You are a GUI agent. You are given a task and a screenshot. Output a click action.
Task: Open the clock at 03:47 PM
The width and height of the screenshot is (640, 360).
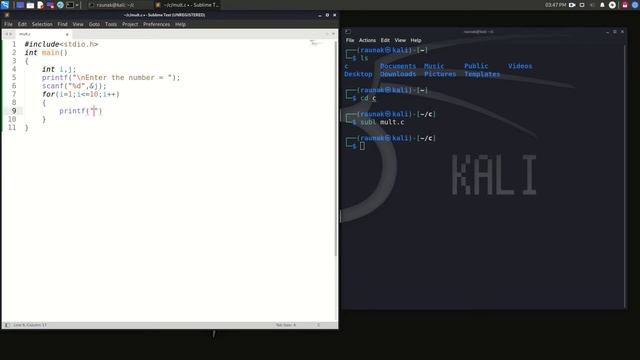(555, 5)
